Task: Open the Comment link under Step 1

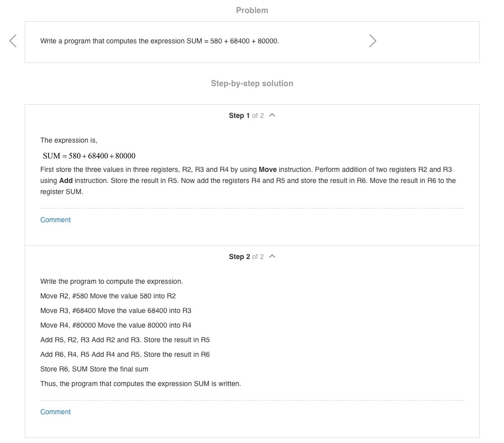Action: click(x=55, y=220)
